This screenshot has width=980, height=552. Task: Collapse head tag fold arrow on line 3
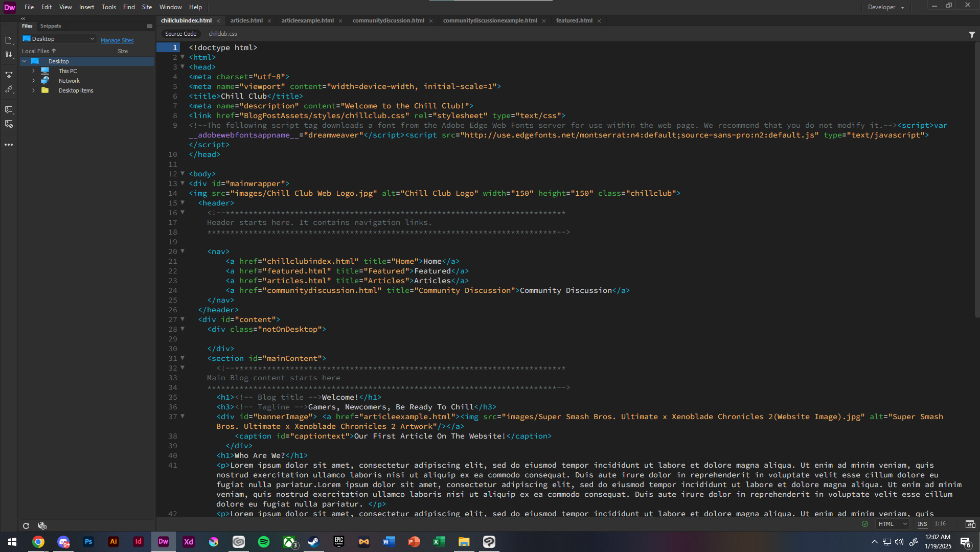click(x=183, y=66)
